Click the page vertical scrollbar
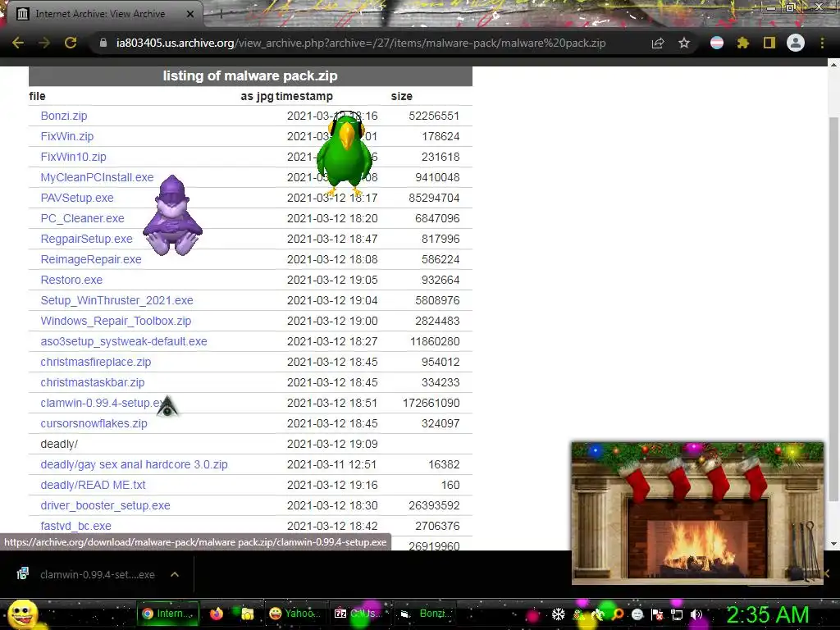The height and width of the screenshot is (630, 840). [833, 308]
